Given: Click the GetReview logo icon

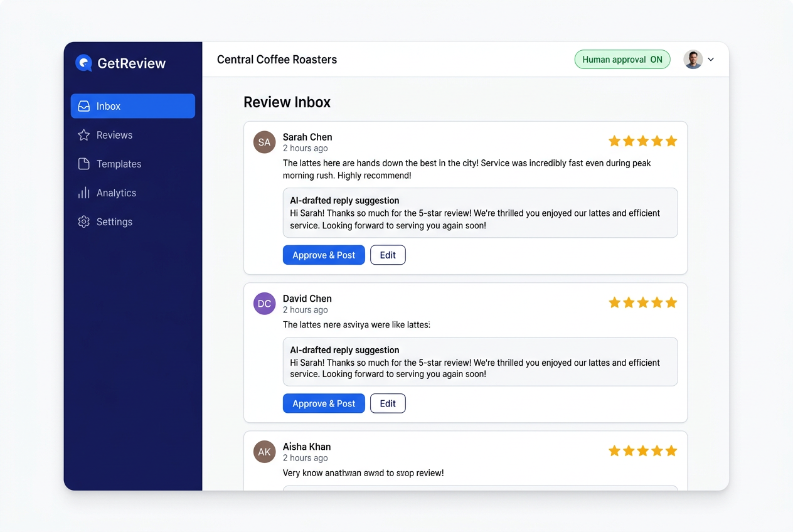Looking at the screenshot, I should coord(83,63).
